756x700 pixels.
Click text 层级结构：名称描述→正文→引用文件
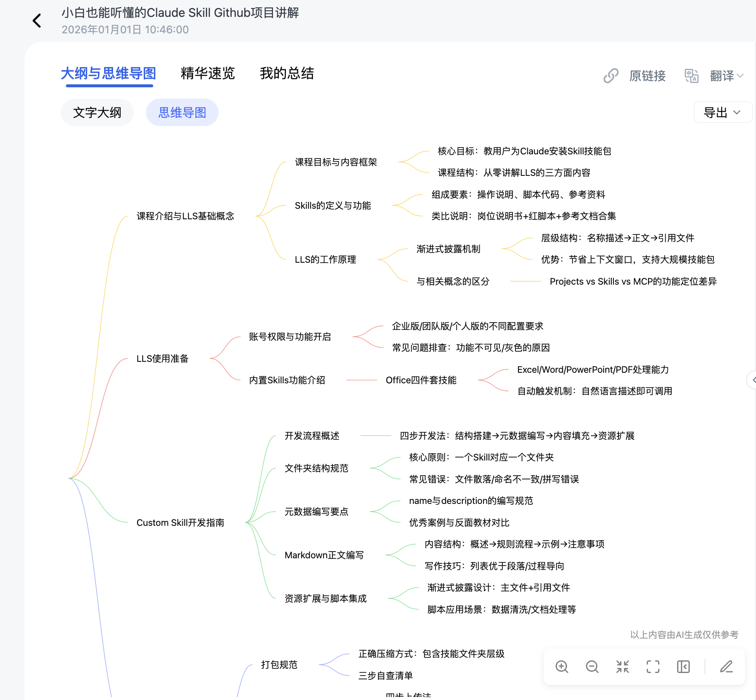tap(618, 238)
